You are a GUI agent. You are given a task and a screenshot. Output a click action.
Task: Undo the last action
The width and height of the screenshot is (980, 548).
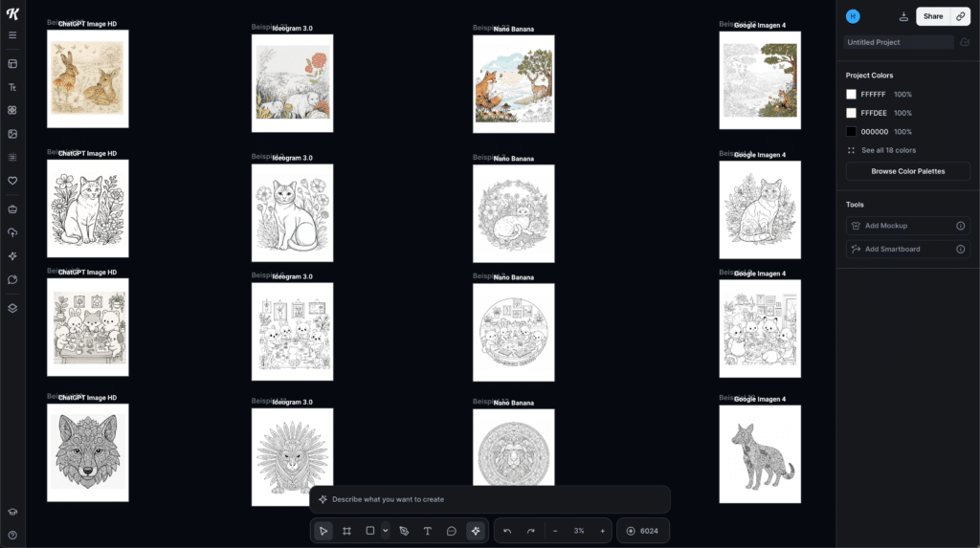click(507, 531)
